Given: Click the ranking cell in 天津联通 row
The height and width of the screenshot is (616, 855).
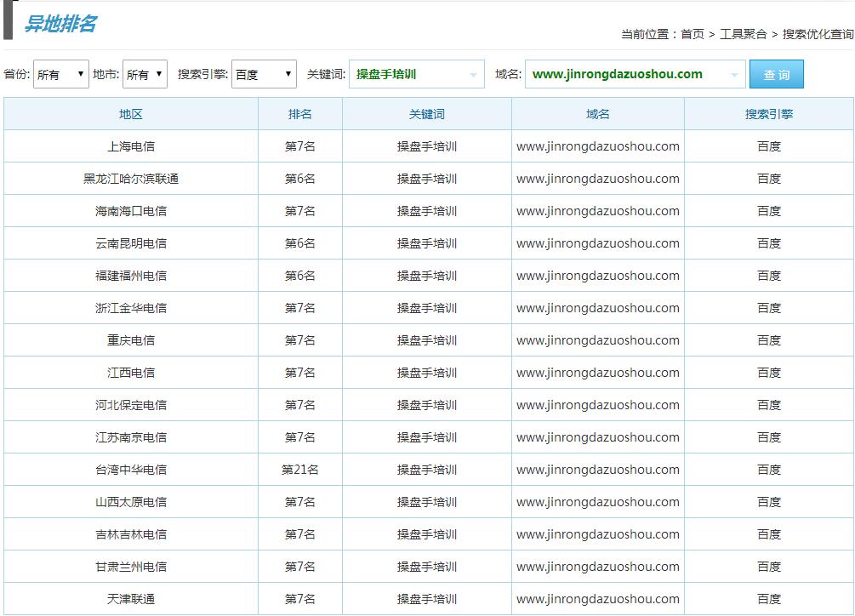Looking at the screenshot, I should (x=300, y=599).
